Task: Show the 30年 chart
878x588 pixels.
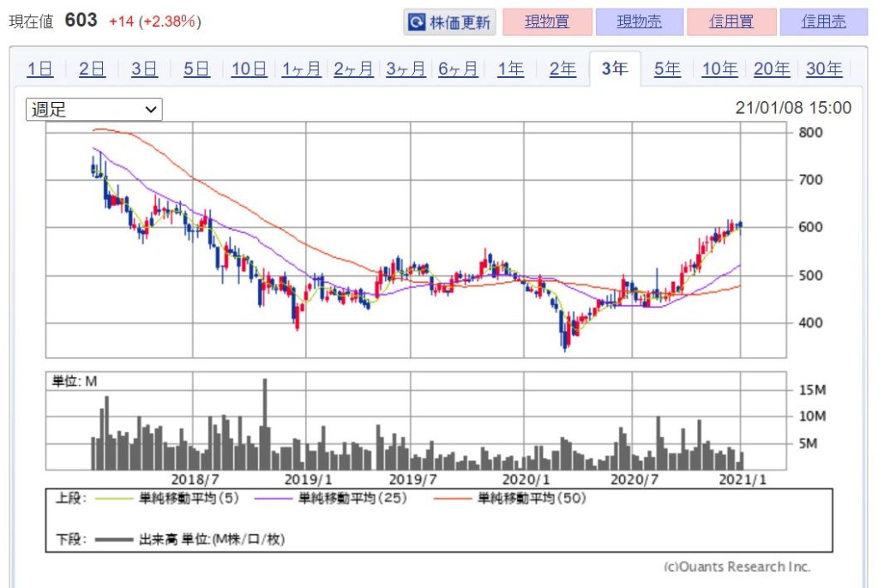Action: point(824,69)
